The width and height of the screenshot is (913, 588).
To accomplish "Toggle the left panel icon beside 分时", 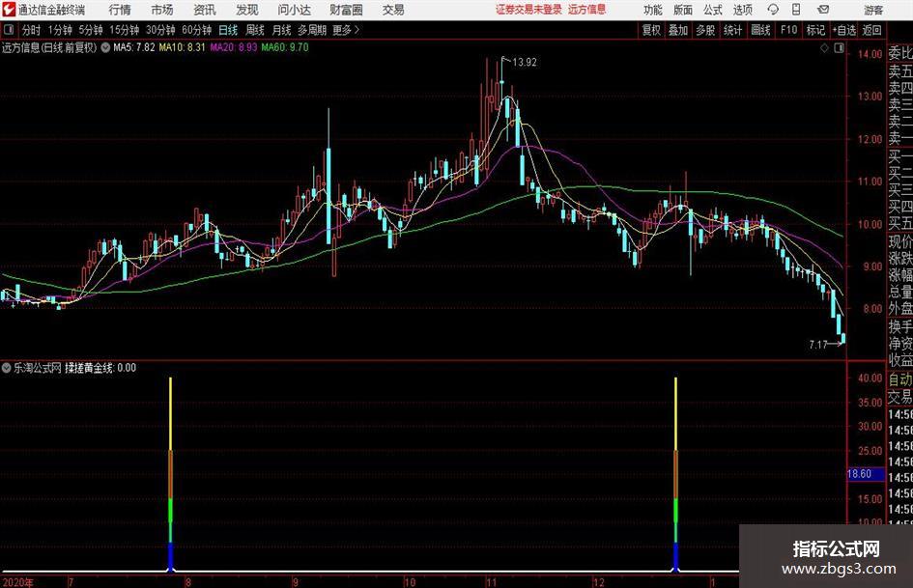I will 9,30.
